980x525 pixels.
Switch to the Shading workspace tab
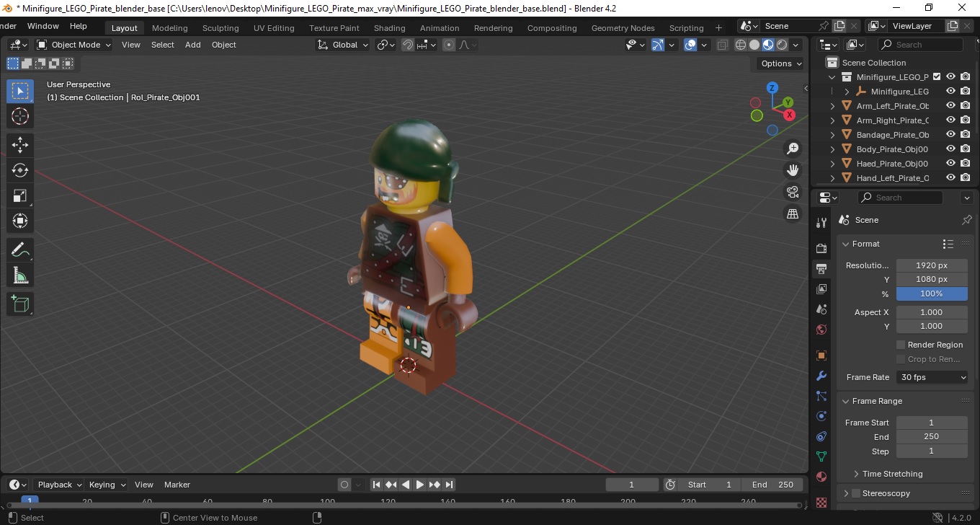(389, 28)
